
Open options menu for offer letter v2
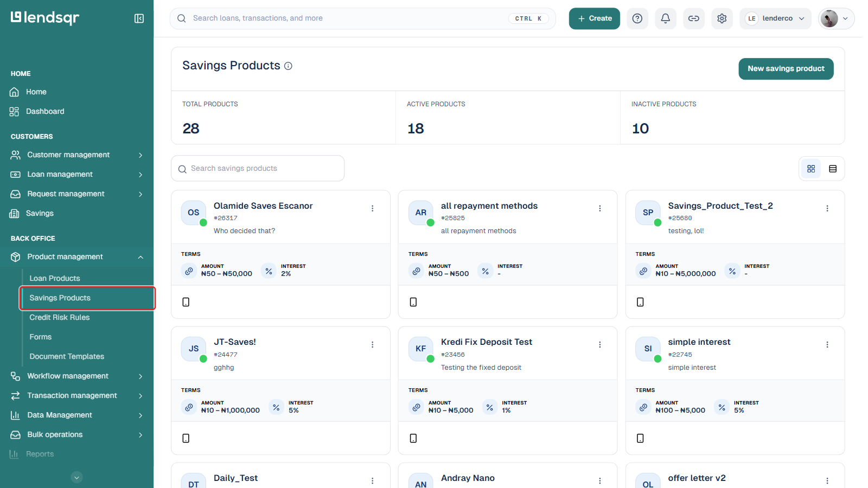pyautogui.click(x=827, y=481)
